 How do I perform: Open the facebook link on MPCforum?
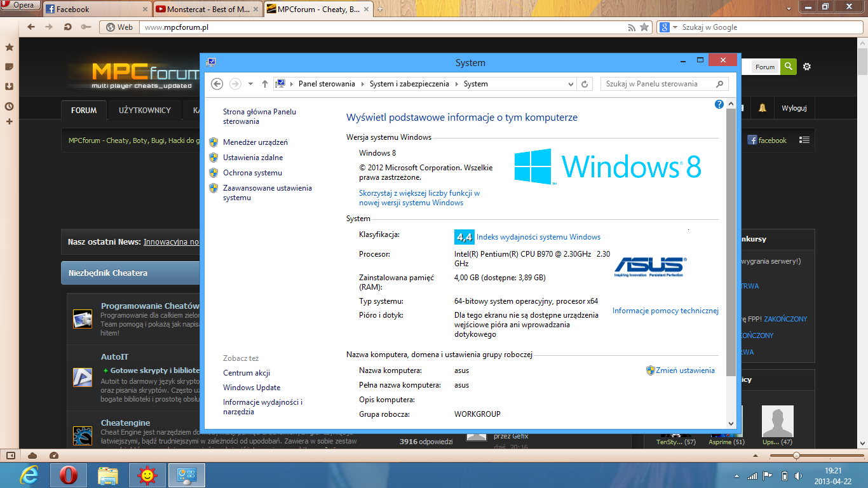(x=767, y=140)
